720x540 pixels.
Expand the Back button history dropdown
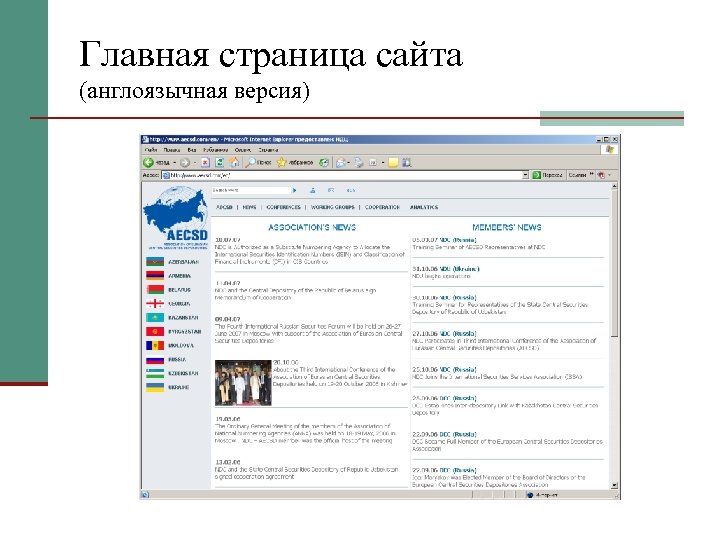[174, 163]
